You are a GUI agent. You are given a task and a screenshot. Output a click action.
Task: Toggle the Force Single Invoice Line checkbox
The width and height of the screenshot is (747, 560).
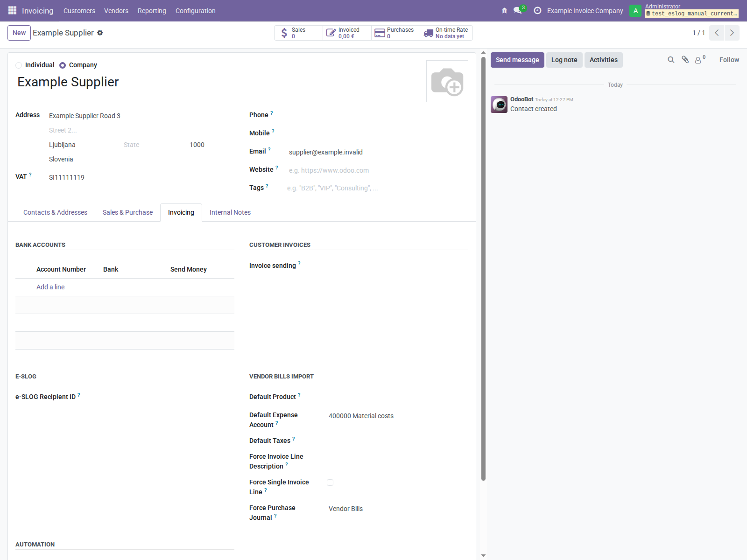coord(330,483)
